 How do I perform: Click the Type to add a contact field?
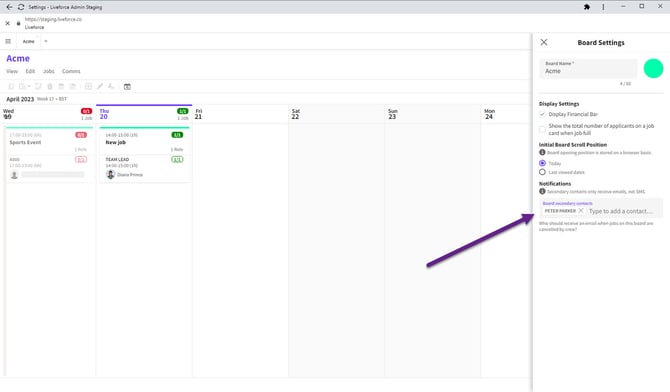pyautogui.click(x=621, y=211)
